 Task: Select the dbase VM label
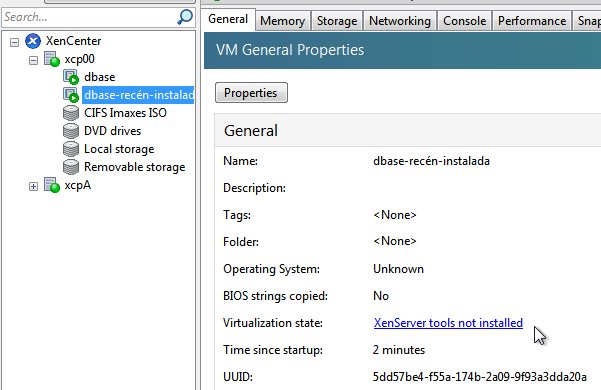pos(100,77)
